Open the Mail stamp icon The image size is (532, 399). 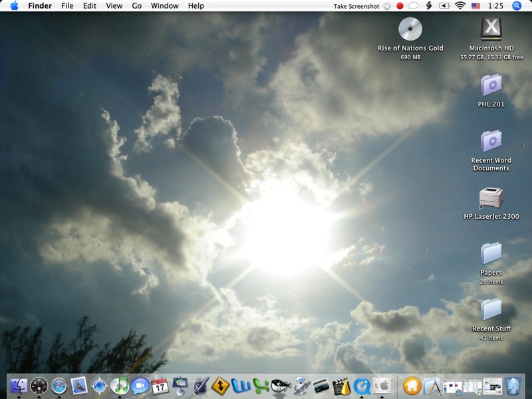click(79, 386)
